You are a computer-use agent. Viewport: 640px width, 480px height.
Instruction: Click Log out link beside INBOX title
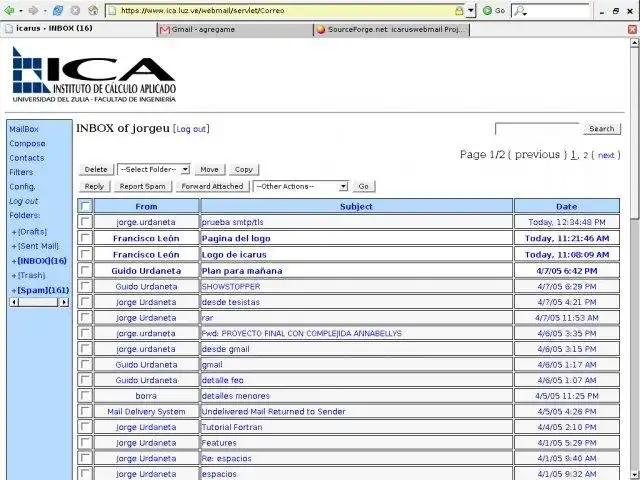tap(191, 129)
